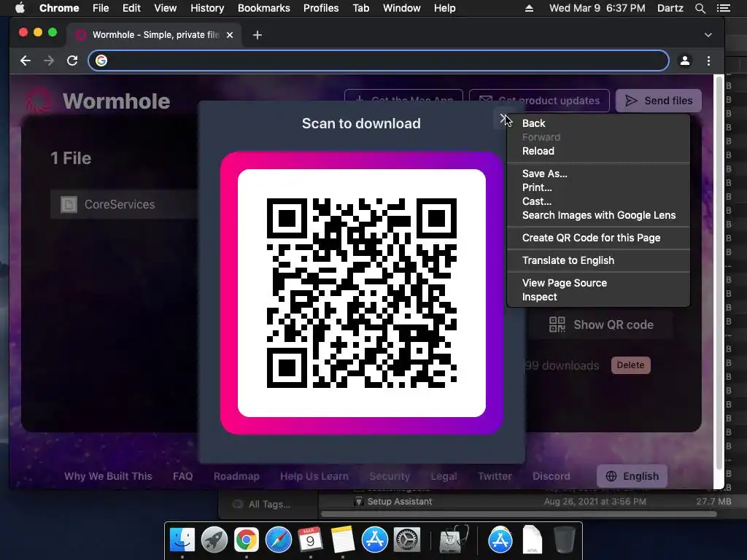Viewport: 747px width, 560px height.
Task: Choose Translate to English
Action: click(x=568, y=260)
